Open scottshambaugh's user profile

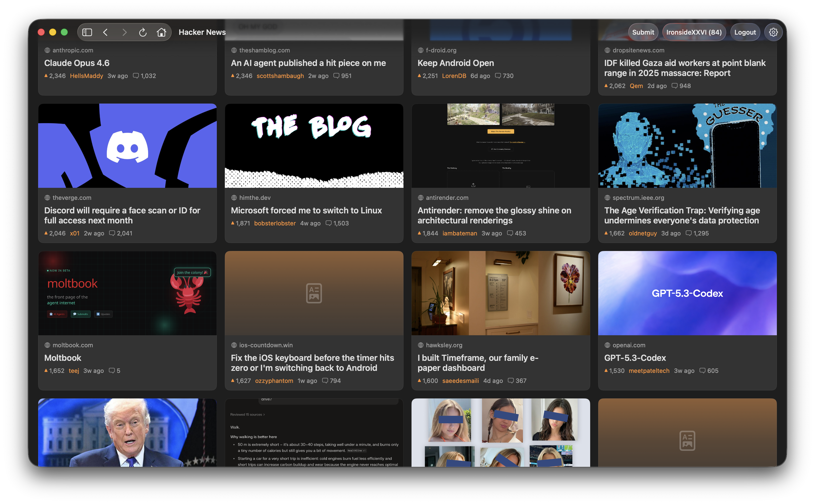click(x=280, y=76)
